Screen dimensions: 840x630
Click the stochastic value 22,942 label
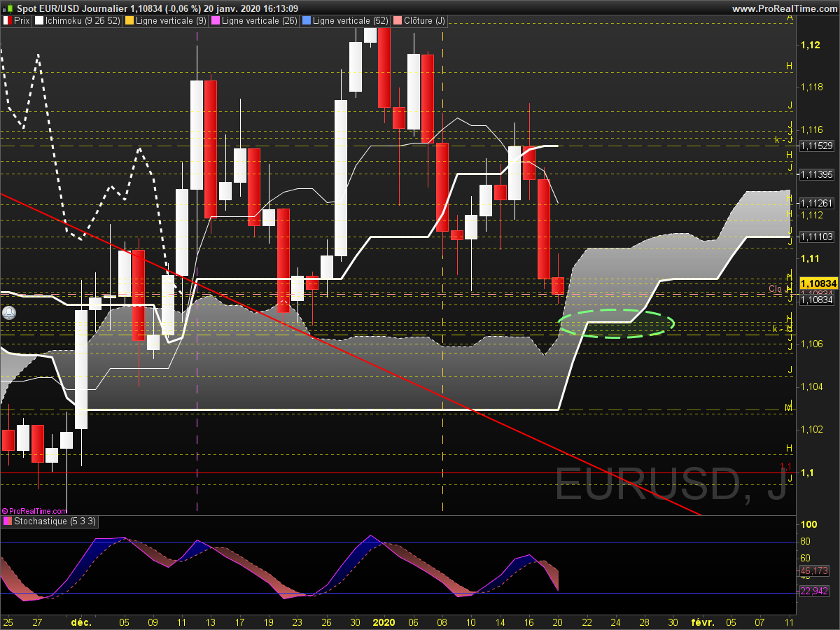(814, 591)
